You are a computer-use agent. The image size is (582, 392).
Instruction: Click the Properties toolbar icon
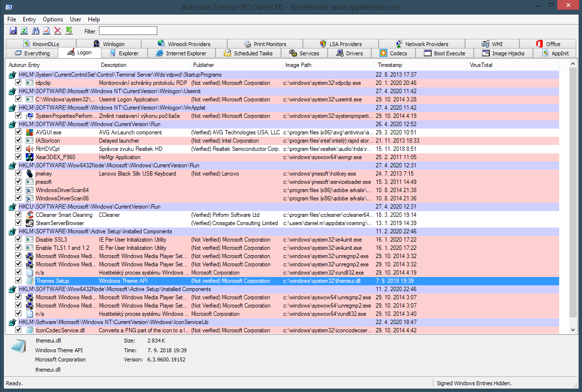pyautogui.click(x=47, y=31)
